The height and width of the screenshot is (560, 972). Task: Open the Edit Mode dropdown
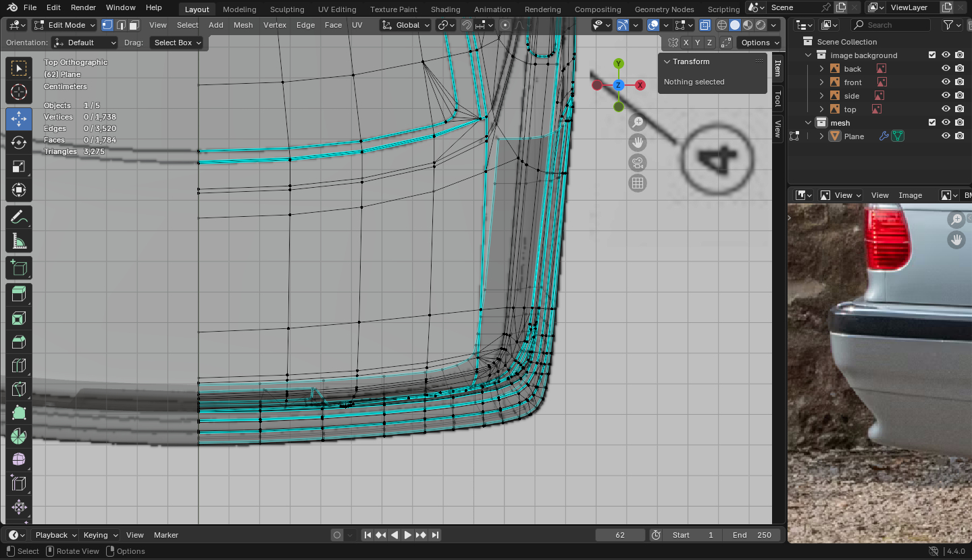click(66, 25)
